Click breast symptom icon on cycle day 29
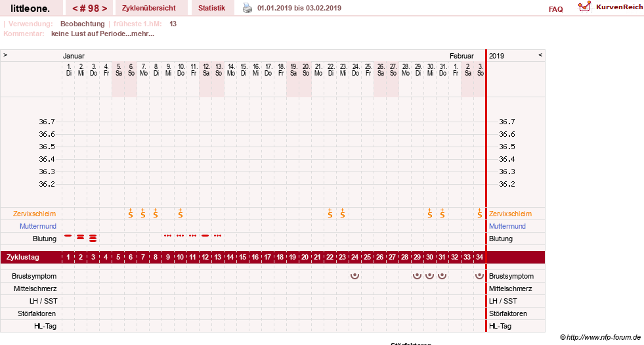This screenshot has width=644, height=345. pos(418,275)
